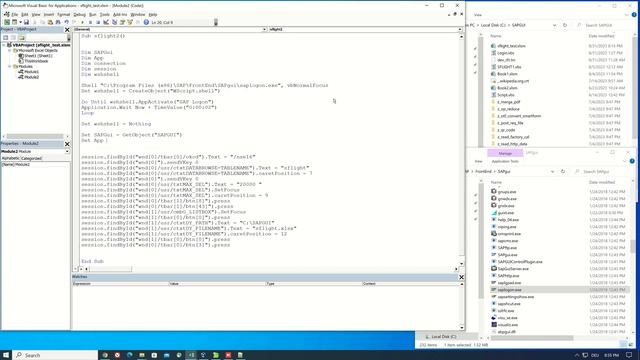Open the Tools menu

tap(105, 14)
